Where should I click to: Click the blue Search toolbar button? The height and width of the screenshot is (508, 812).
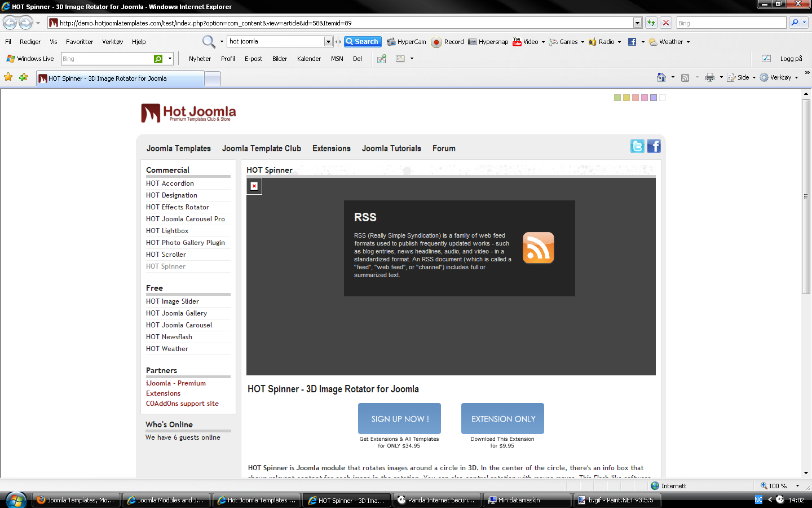(x=363, y=42)
